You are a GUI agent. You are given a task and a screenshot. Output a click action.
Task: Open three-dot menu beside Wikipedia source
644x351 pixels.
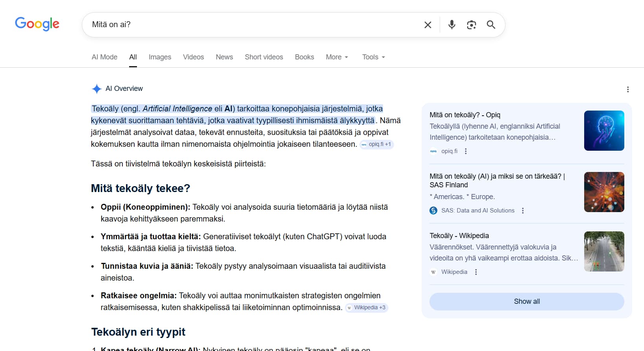pos(476,272)
